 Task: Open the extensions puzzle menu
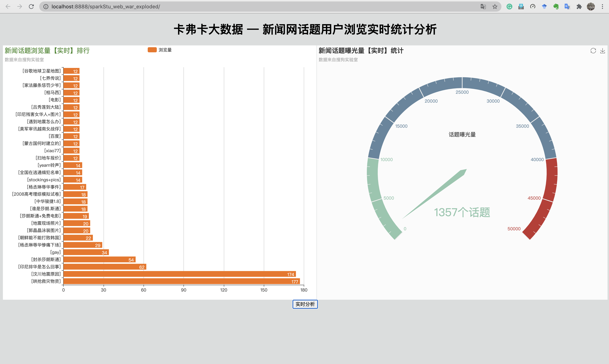click(579, 7)
